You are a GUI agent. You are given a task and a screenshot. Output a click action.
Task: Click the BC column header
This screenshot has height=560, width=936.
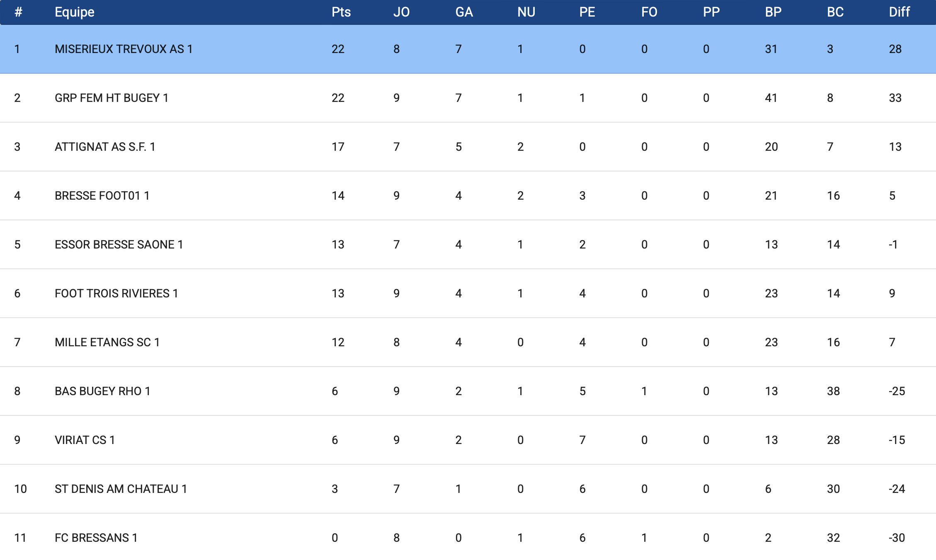point(835,12)
